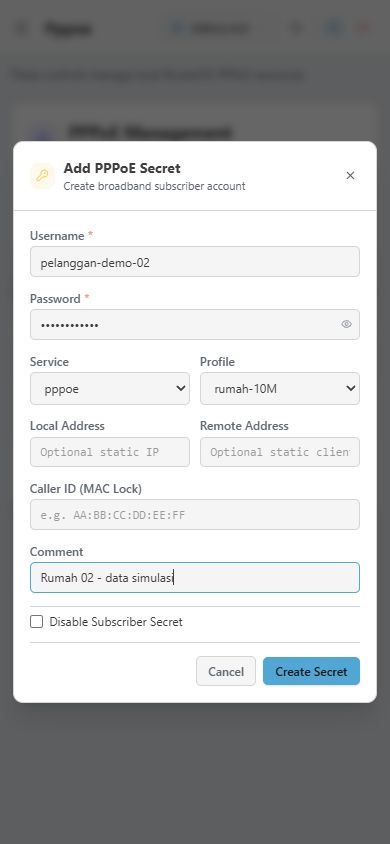
Task: Click the 'Add PPPoE Secret' title text
Action: pyautogui.click(x=122, y=168)
